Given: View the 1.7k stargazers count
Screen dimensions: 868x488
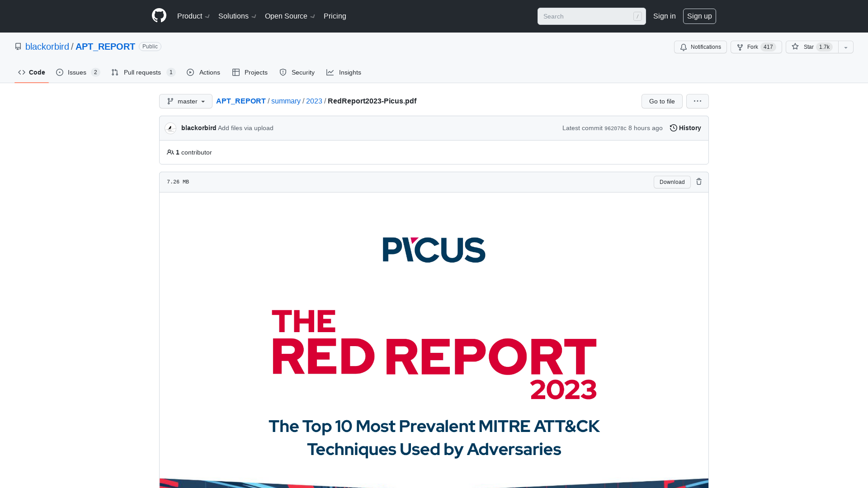Looking at the screenshot, I should coord(824,47).
